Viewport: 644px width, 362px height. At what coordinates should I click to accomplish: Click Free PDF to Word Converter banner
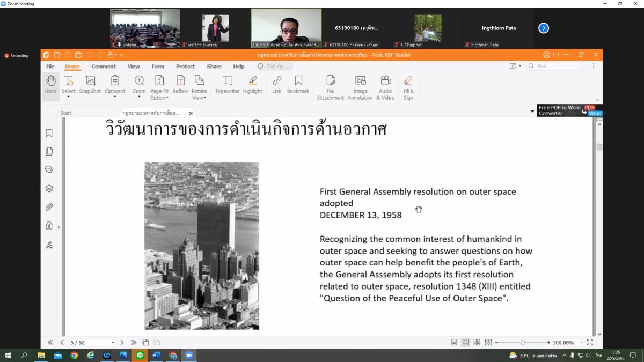coord(570,110)
